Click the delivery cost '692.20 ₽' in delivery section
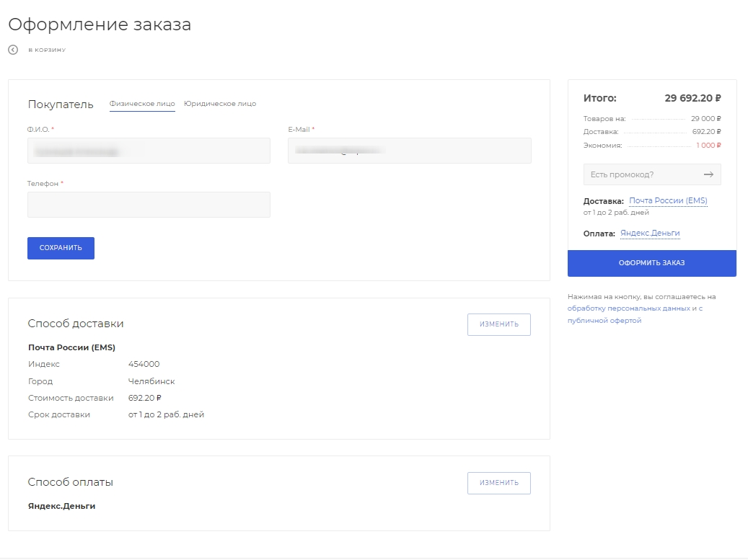This screenshot has height=560, width=748. tap(144, 398)
